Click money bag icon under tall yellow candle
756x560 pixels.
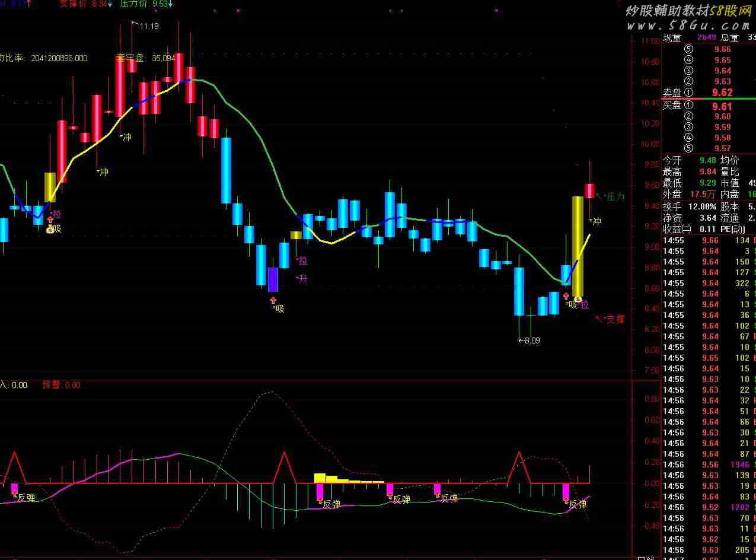(577, 300)
